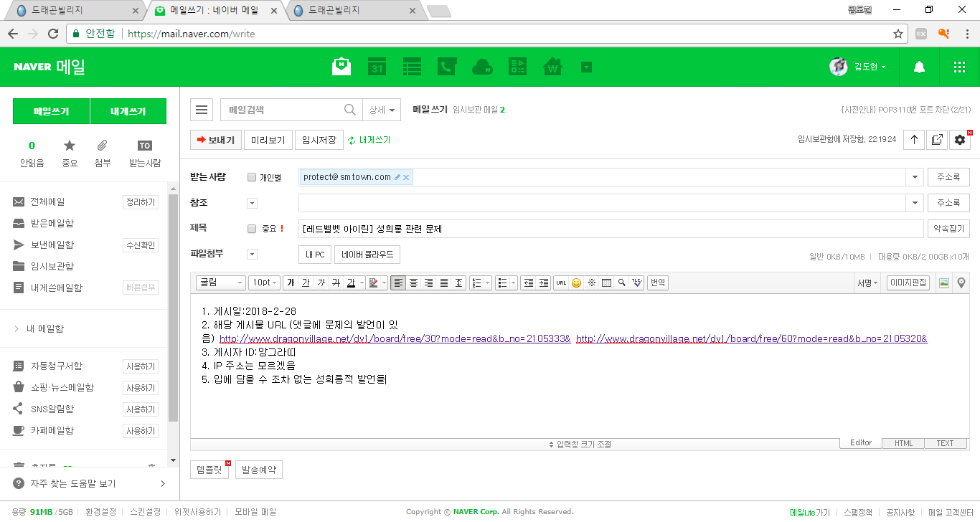The height and width of the screenshot is (522, 980).
Task: Switch to the HTML editor tab
Action: pos(903,443)
